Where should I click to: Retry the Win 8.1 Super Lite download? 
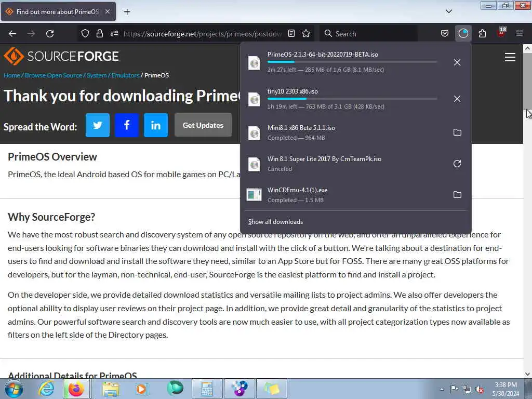tap(457, 164)
